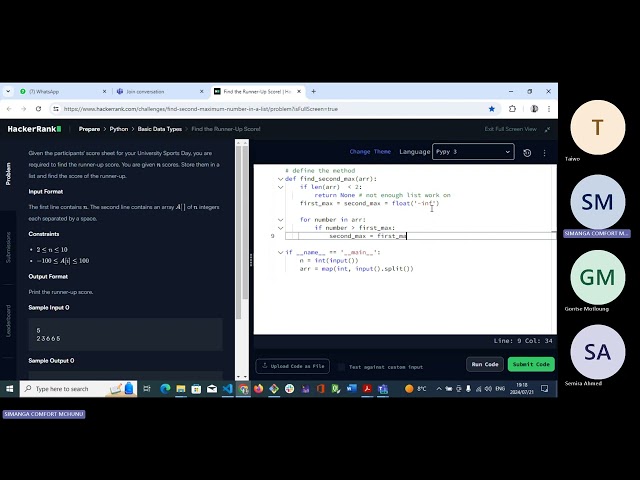Collapse the 'for number in arr' fold arrow
Screen dimensions: 640x480
point(280,220)
